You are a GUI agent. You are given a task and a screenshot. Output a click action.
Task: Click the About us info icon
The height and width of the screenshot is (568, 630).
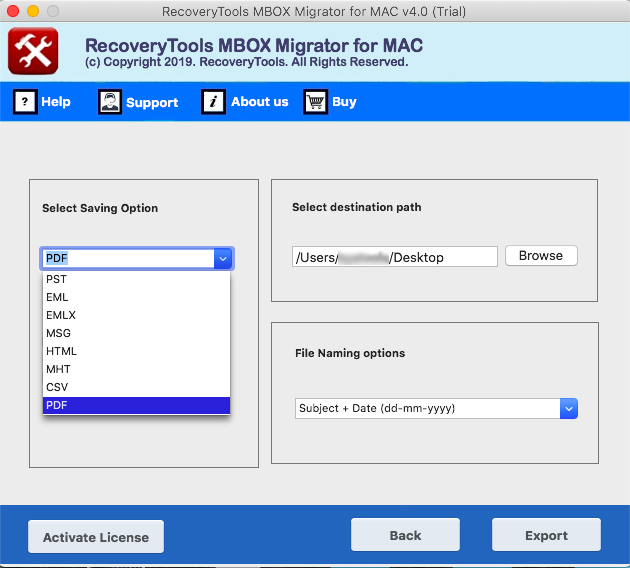click(x=213, y=102)
